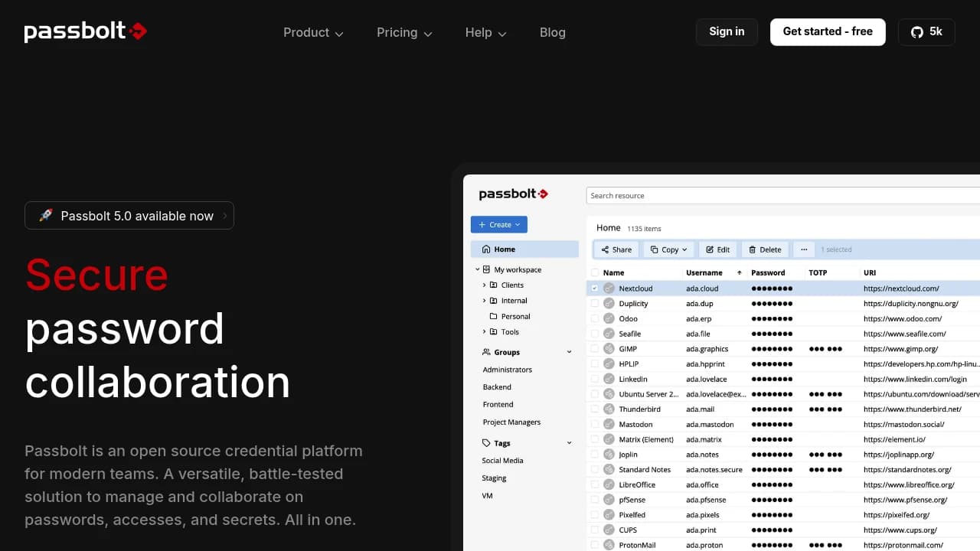Select Home in the app sidebar
The width and height of the screenshot is (980, 551).
(524, 249)
